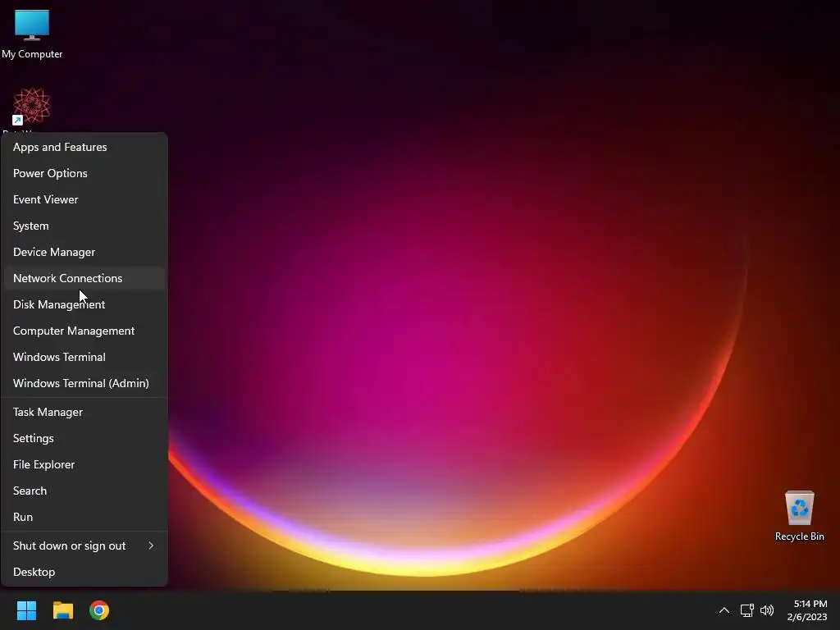Select the red star shortcut desktop icon
Image resolution: width=840 pixels, height=630 pixels.
pyautogui.click(x=32, y=106)
